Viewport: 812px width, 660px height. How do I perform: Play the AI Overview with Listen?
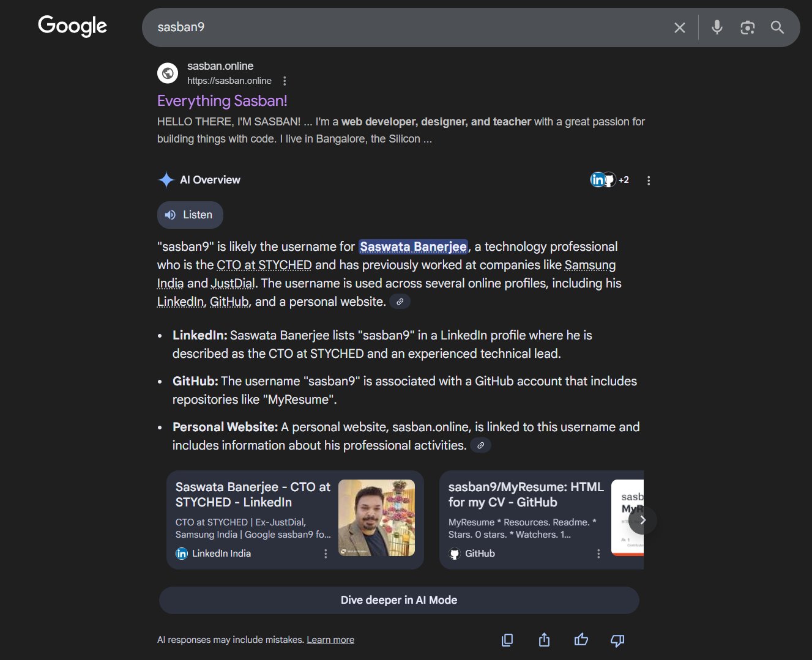[x=190, y=215]
